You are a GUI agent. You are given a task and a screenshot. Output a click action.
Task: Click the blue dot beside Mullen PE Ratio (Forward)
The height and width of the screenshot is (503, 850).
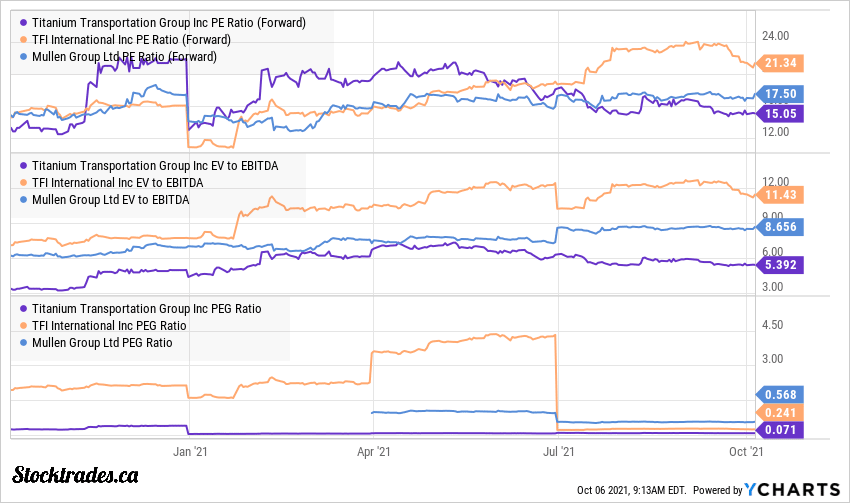pyautogui.click(x=23, y=56)
